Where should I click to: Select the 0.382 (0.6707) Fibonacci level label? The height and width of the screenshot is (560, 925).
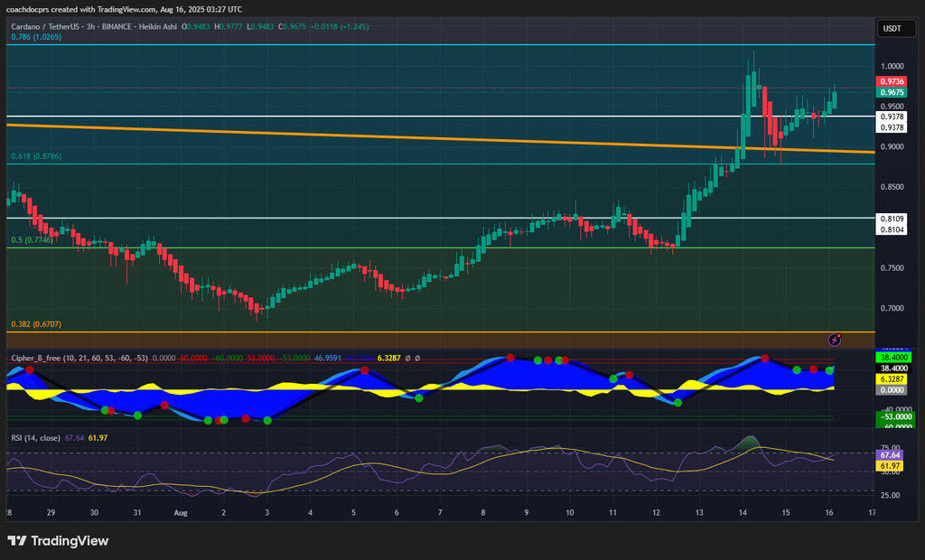pos(35,323)
